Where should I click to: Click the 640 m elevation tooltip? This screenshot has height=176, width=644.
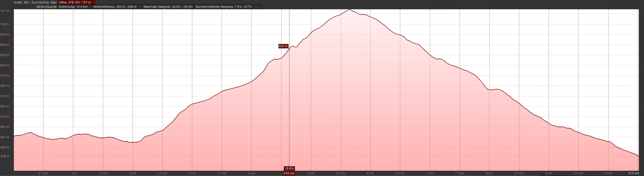[283, 46]
